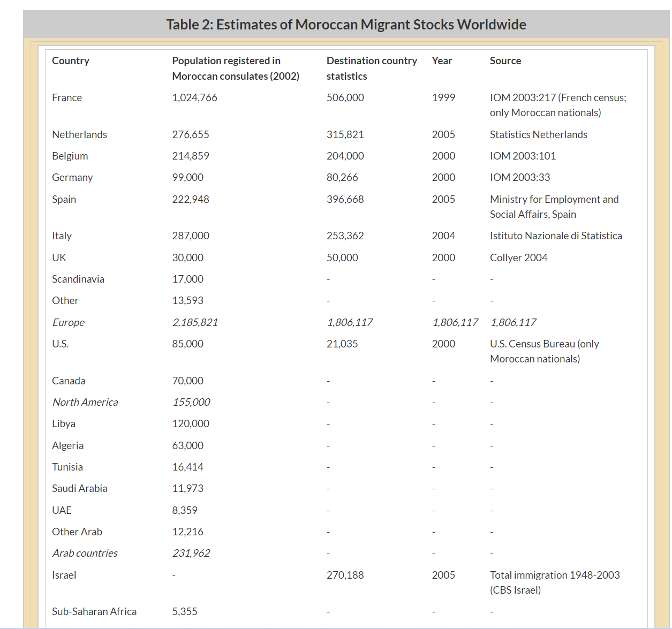The width and height of the screenshot is (672, 629).
Task: Click the year 1999
Action: click(x=443, y=97)
